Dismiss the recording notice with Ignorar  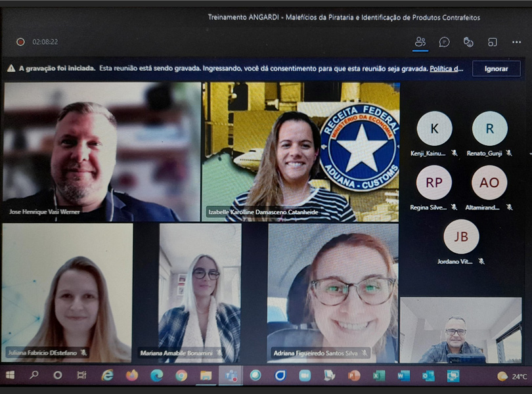496,68
